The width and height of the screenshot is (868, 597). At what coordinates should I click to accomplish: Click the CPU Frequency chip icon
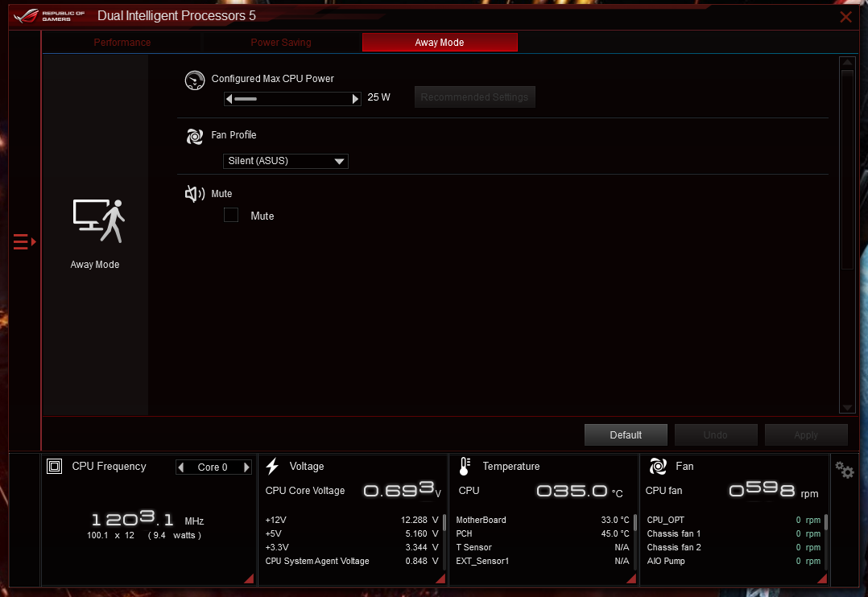tap(54, 467)
